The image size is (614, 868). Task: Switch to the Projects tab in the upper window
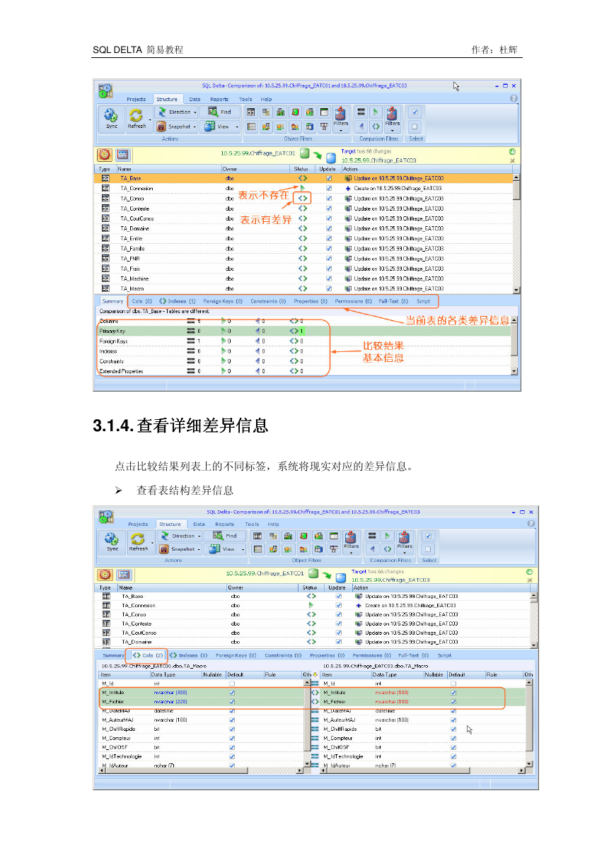click(x=136, y=100)
